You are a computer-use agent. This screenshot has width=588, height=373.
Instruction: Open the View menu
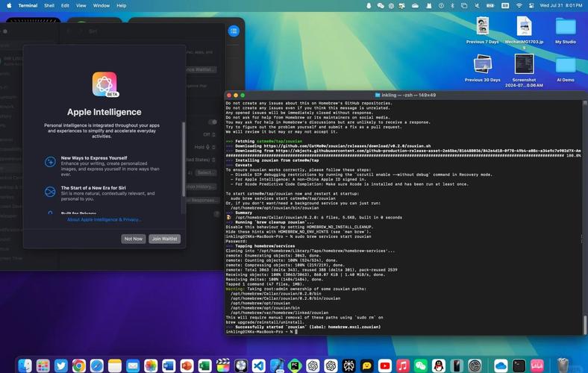(x=81, y=6)
